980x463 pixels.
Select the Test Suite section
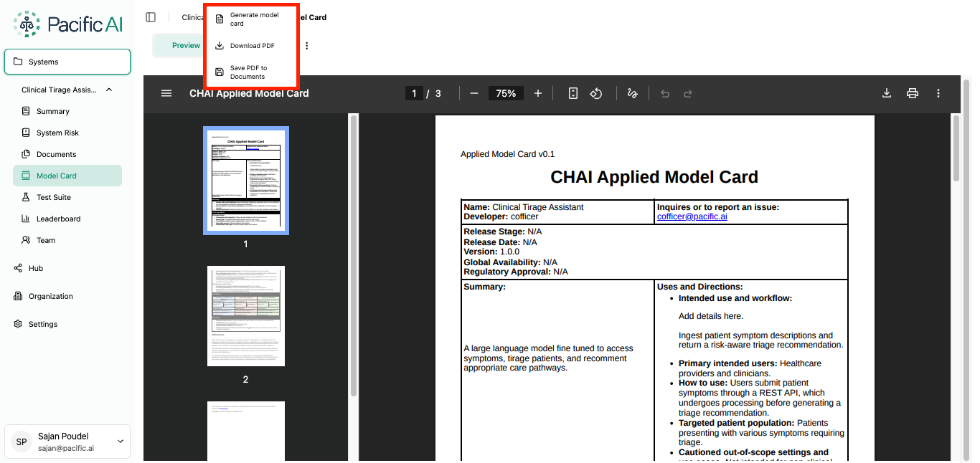coord(54,196)
